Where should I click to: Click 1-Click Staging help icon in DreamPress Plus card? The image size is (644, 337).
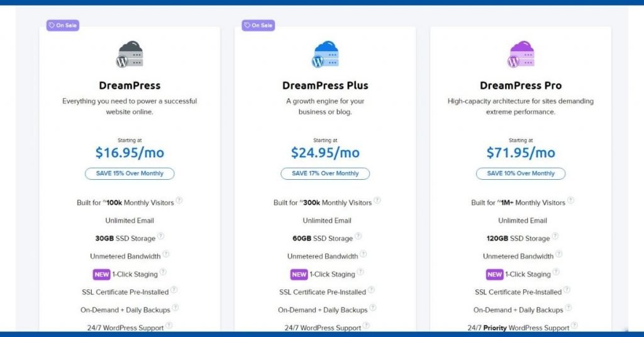pyautogui.click(x=360, y=272)
